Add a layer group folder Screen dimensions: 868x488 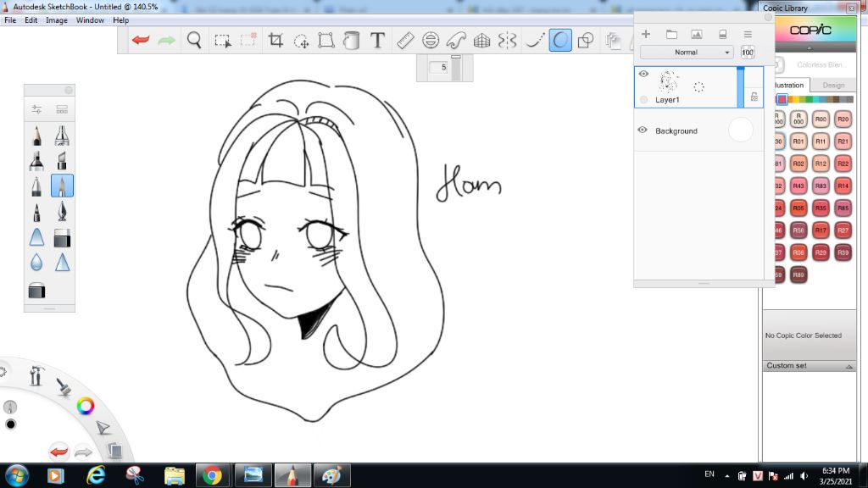[671, 34]
